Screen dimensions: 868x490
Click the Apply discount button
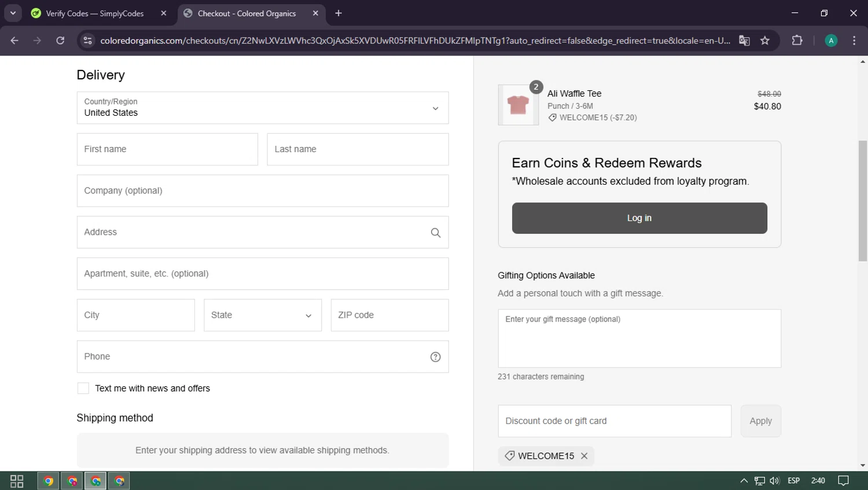coord(761,421)
